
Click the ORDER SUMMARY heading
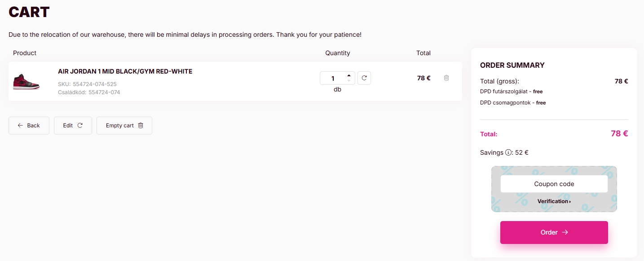[x=512, y=65]
